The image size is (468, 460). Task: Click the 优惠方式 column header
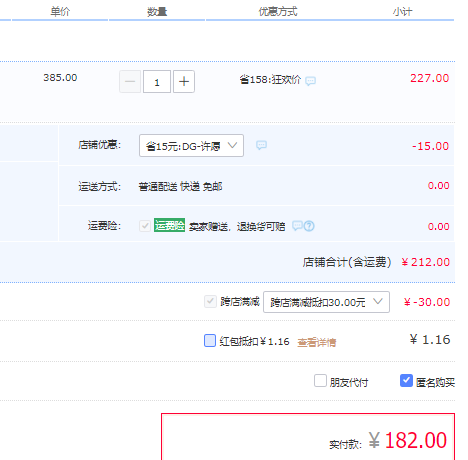278,12
